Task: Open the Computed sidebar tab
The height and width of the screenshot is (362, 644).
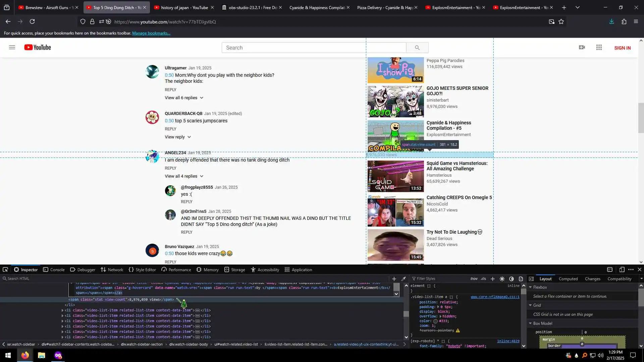Action: (x=568, y=279)
